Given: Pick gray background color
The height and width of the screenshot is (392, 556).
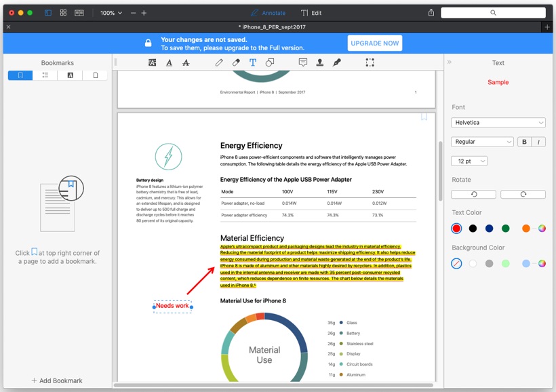Looking at the screenshot, I should 489,263.
